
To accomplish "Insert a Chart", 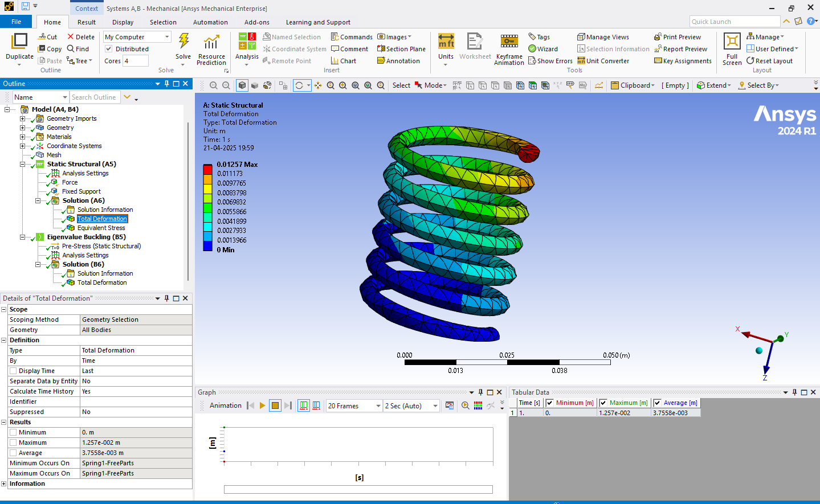I will pos(344,61).
